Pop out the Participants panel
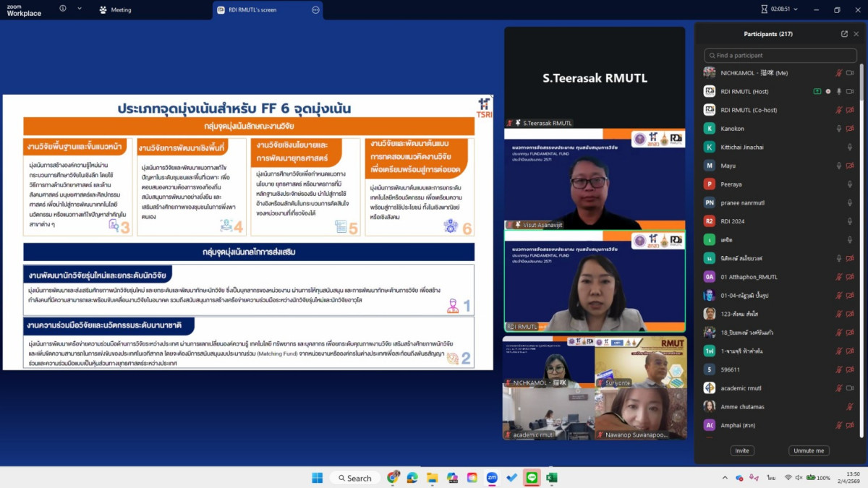 [x=844, y=34]
